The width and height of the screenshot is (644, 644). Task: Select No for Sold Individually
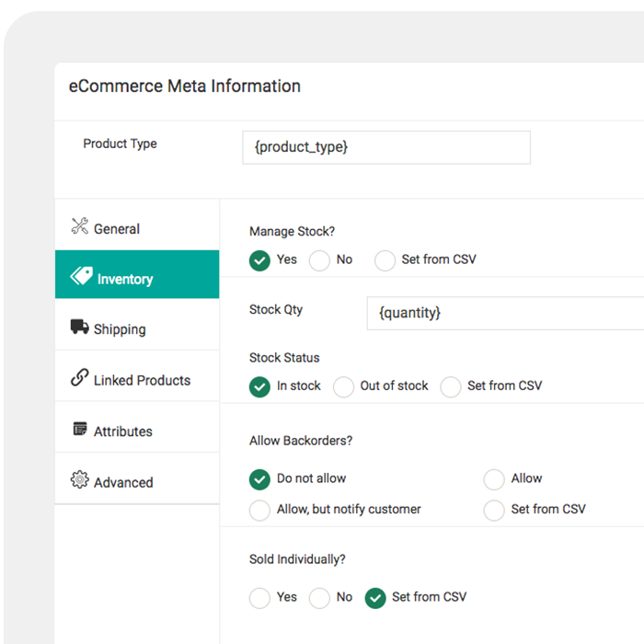tap(319, 598)
